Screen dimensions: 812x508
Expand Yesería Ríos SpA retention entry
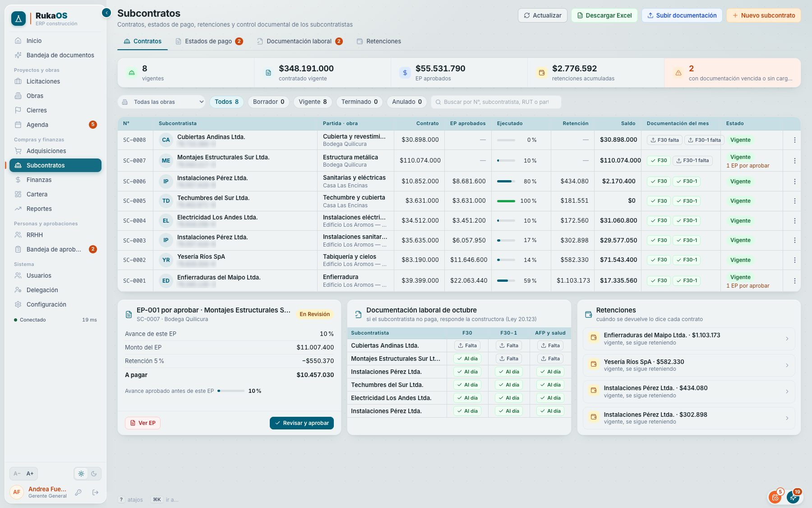pyautogui.click(x=689, y=365)
